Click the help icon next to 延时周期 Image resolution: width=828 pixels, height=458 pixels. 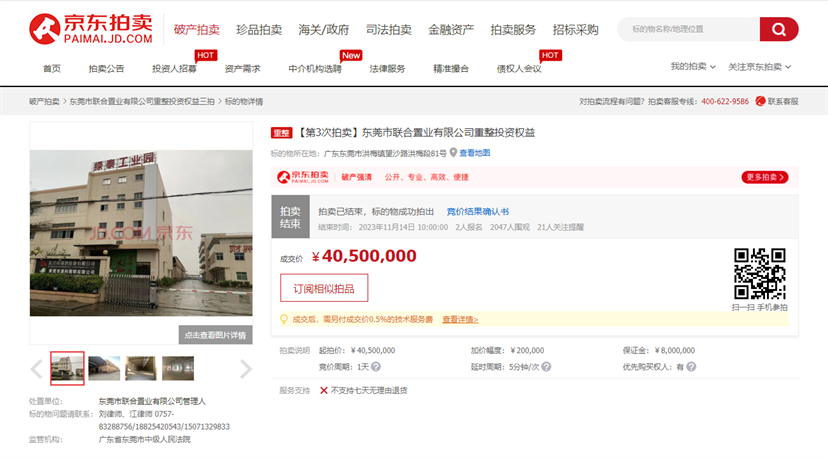point(546,367)
